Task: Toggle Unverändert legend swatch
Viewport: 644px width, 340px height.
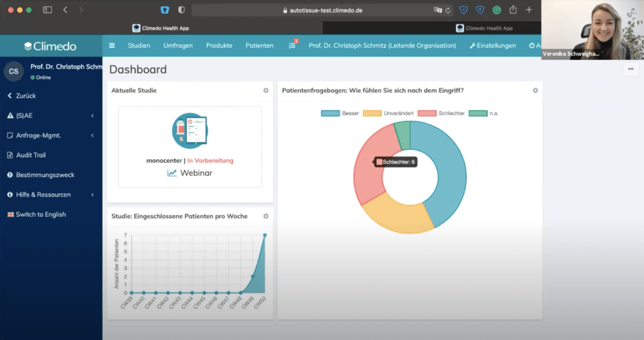Action: 372,113
